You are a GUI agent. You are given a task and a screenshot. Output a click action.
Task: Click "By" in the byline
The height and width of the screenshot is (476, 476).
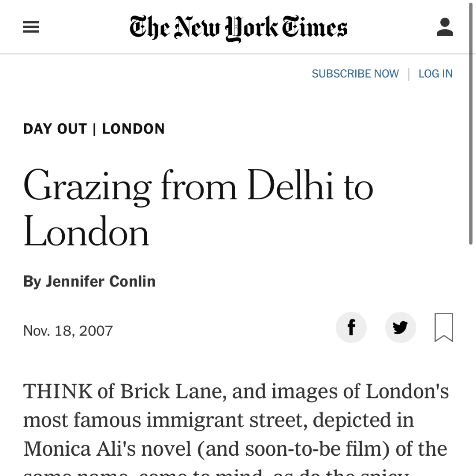coord(32,282)
